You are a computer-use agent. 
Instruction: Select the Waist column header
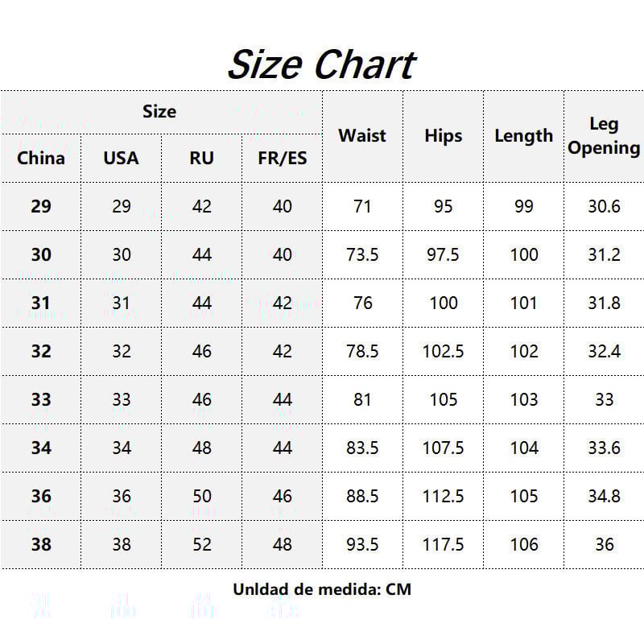click(362, 135)
